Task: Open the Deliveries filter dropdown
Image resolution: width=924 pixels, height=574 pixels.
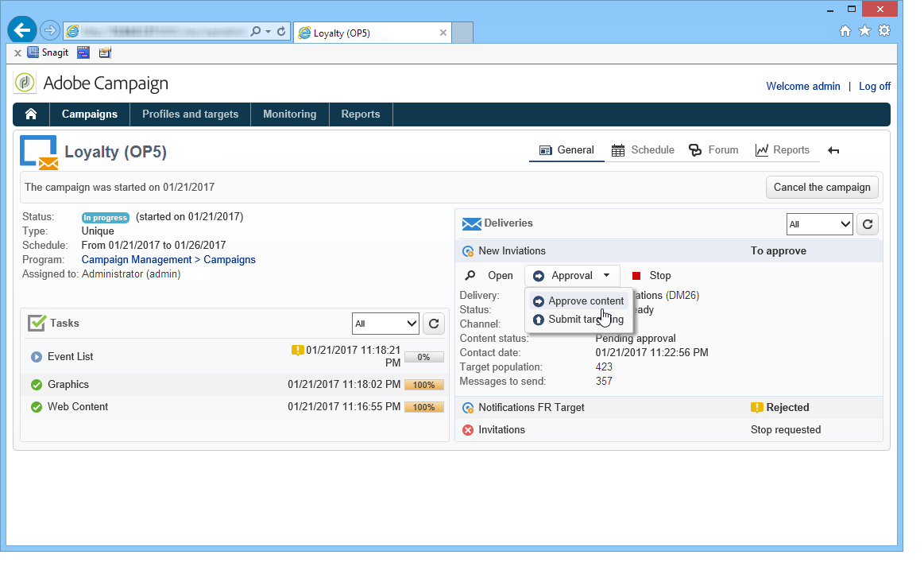Action: (819, 224)
